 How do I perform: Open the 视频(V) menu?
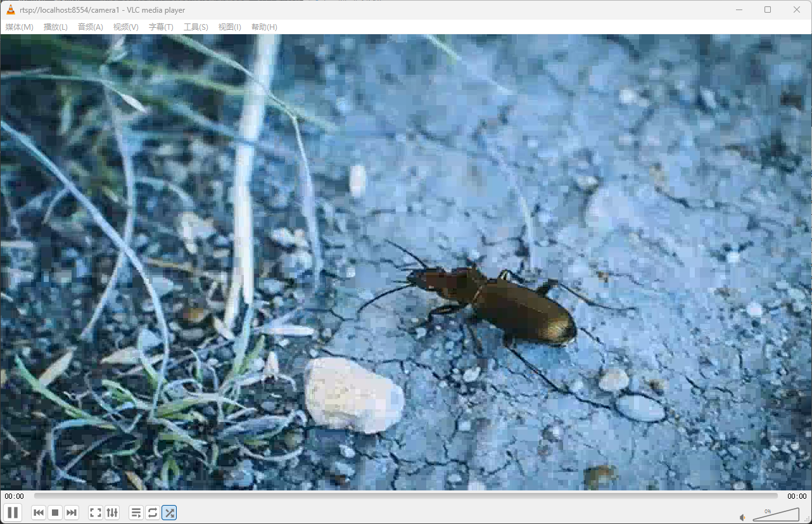pos(126,27)
